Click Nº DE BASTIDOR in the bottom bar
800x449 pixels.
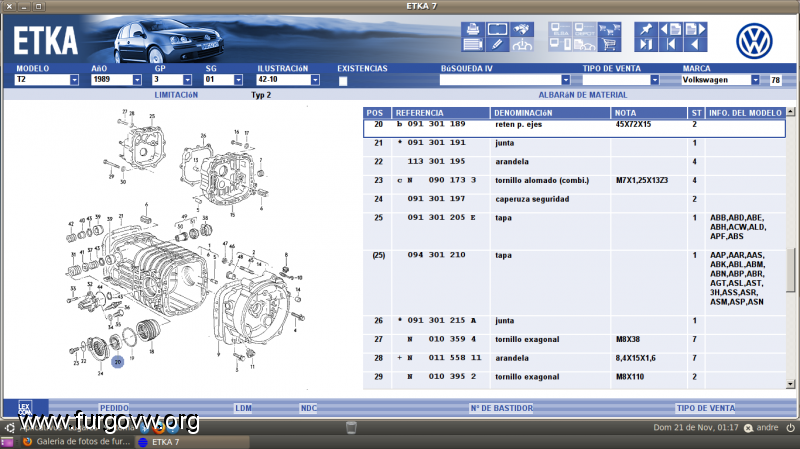pyautogui.click(x=502, y=408)
